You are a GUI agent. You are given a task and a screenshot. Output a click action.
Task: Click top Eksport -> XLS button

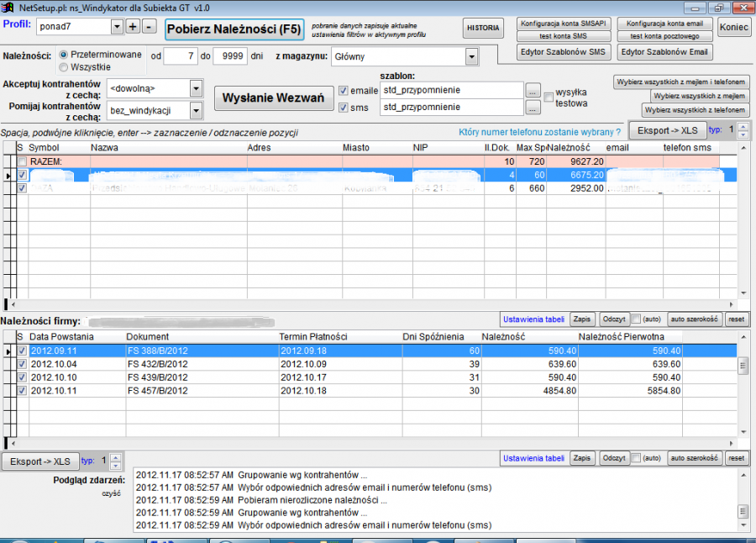coord(668,130)
